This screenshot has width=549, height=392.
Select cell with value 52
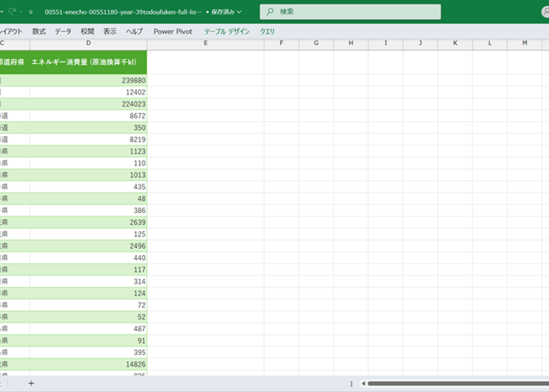point(88,317)
